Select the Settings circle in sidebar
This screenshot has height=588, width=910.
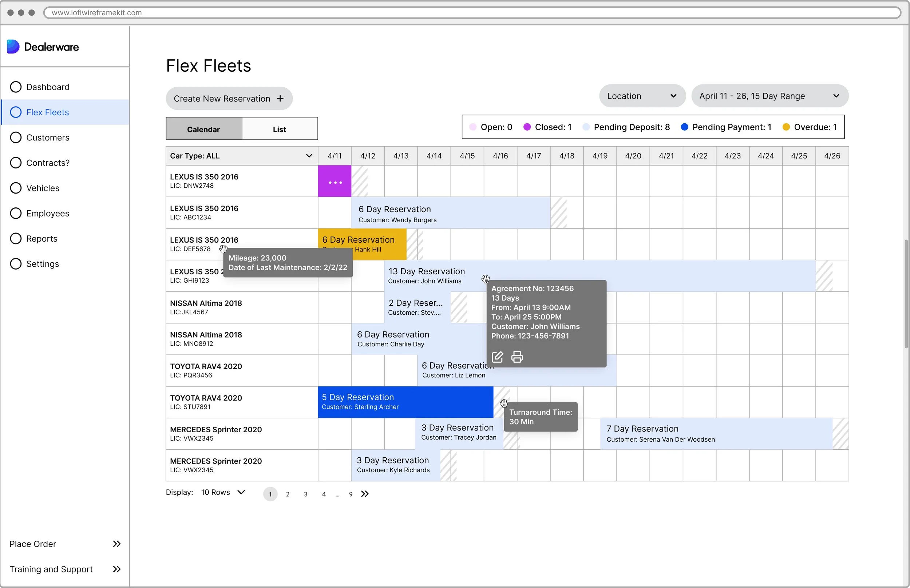coord(16,264)
